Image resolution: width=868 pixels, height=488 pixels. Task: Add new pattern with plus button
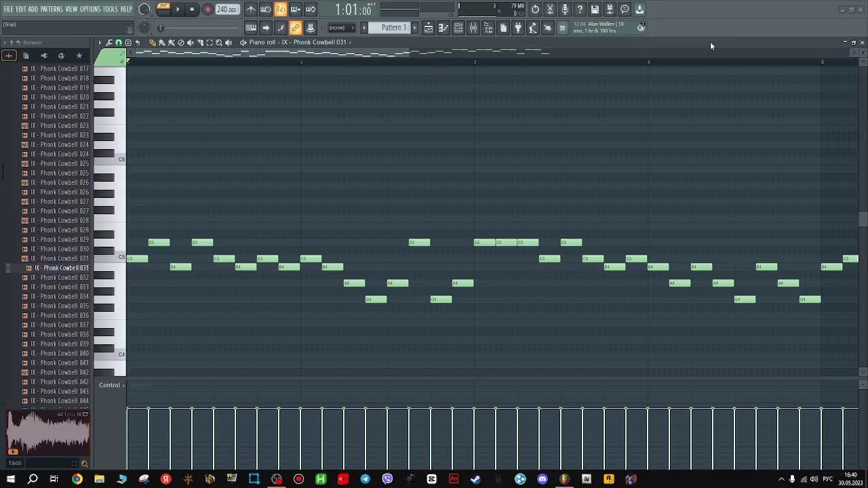[414, 28]
